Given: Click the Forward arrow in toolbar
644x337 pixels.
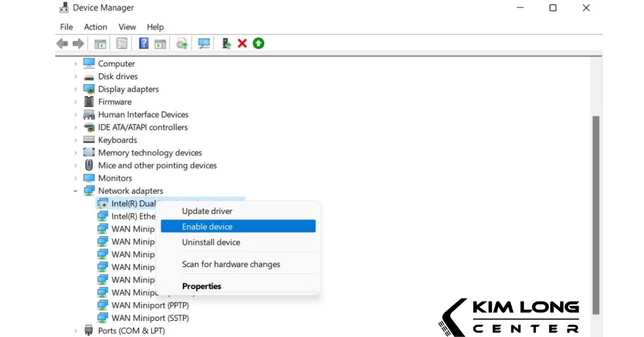Looking at the screenshot, I should (78, 43).
